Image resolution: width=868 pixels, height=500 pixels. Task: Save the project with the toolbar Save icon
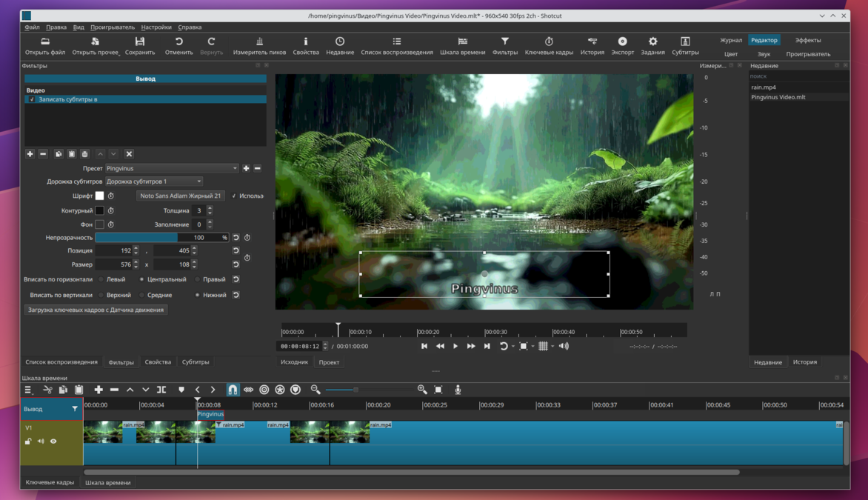(x=139, y=46)
